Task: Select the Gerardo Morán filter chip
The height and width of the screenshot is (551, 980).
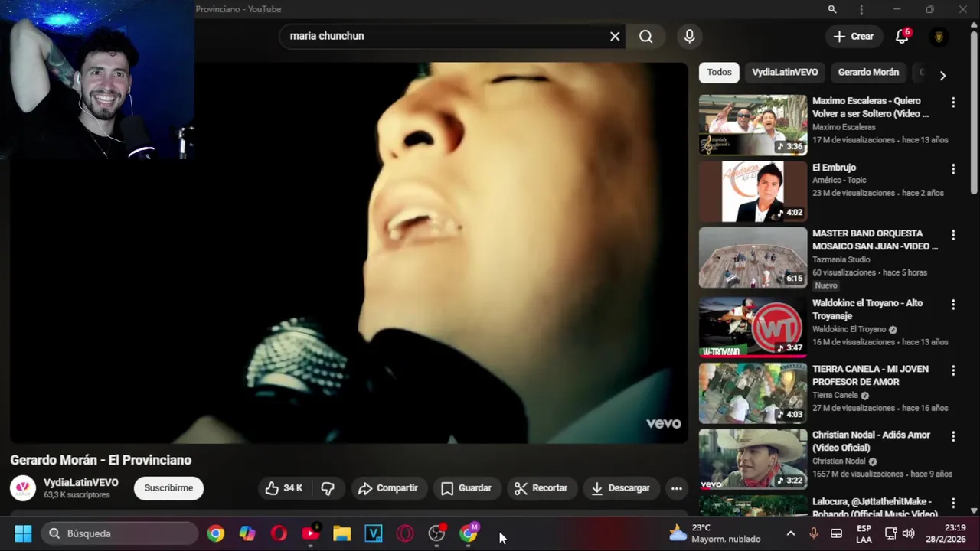Action: click(x=868, y=72)
